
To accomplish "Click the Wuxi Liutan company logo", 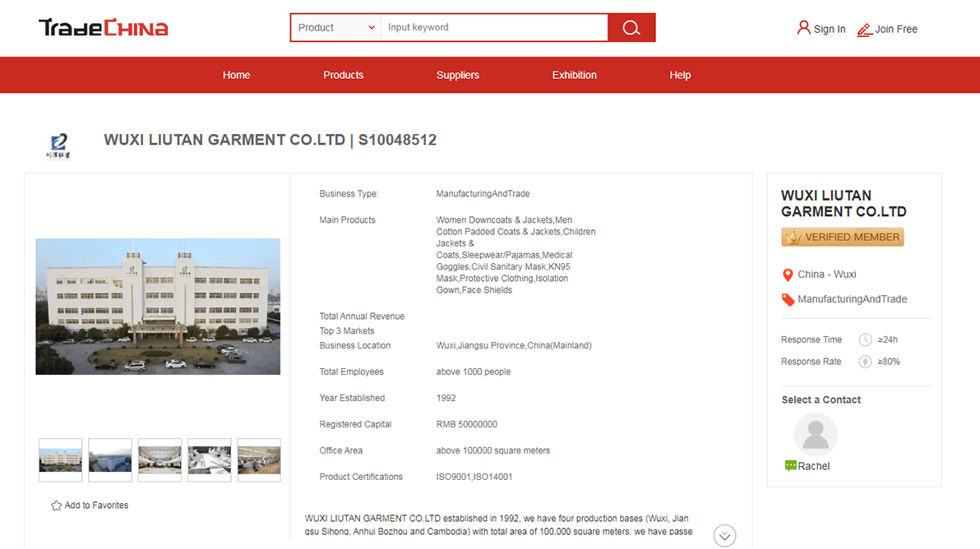I will pos(58,145).
